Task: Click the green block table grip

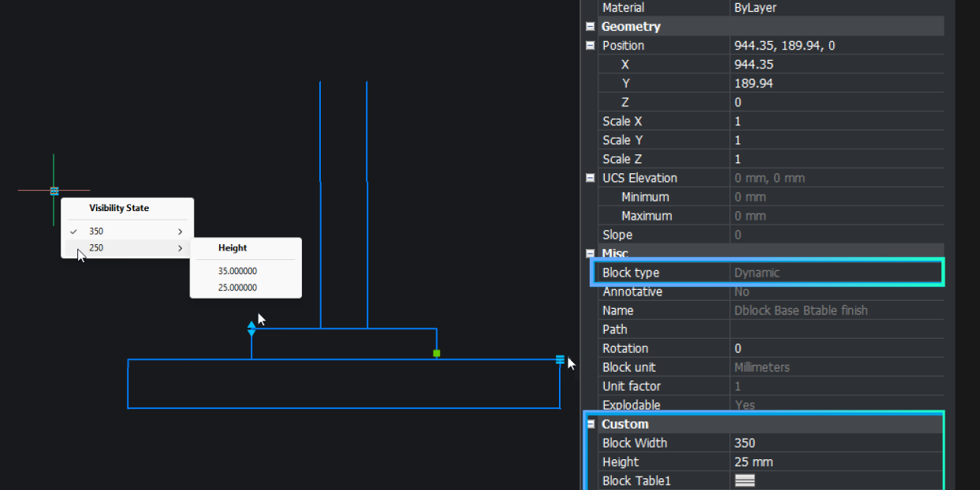Action: [436, 355]
